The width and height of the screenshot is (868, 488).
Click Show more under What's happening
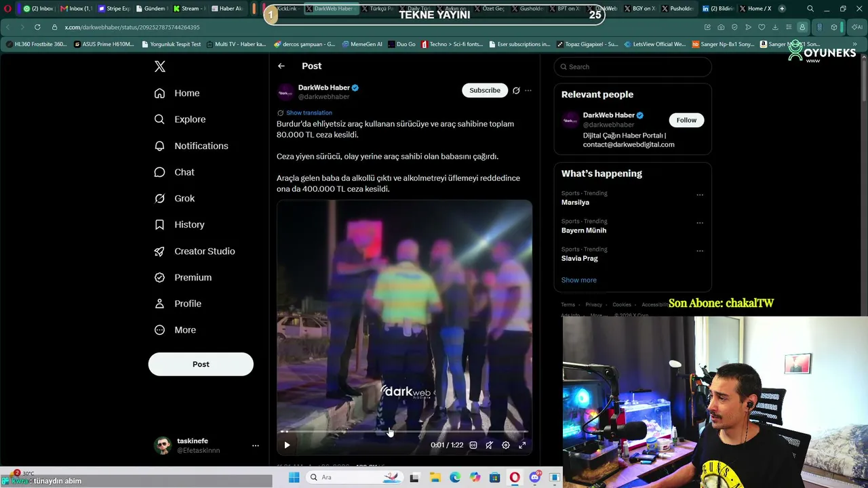click(579, 280)
